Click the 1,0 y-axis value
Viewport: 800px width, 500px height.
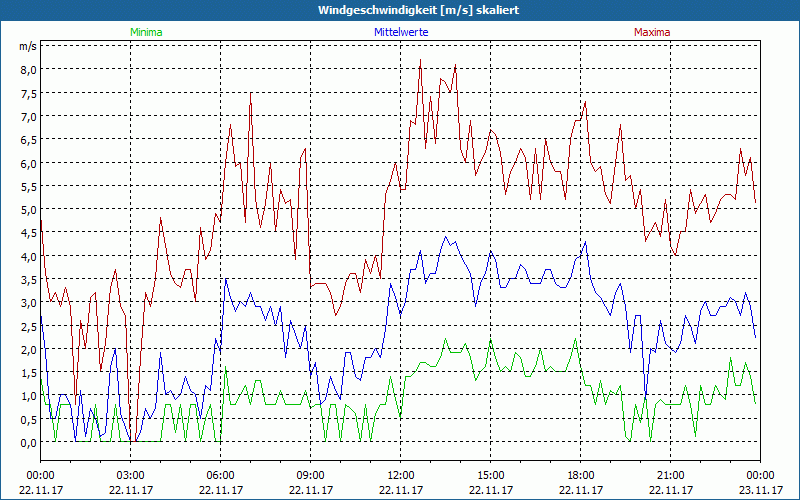click(x=29, y=396)
